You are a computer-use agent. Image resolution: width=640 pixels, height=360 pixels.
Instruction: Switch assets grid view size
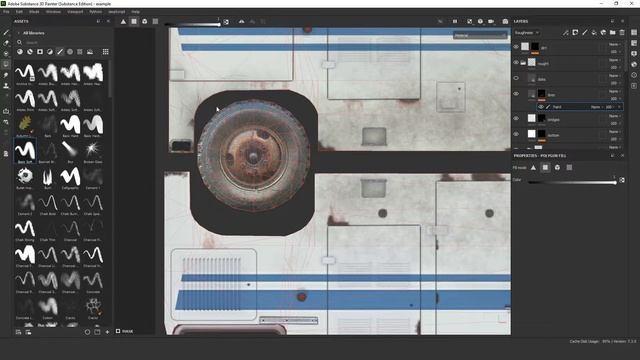106,52
